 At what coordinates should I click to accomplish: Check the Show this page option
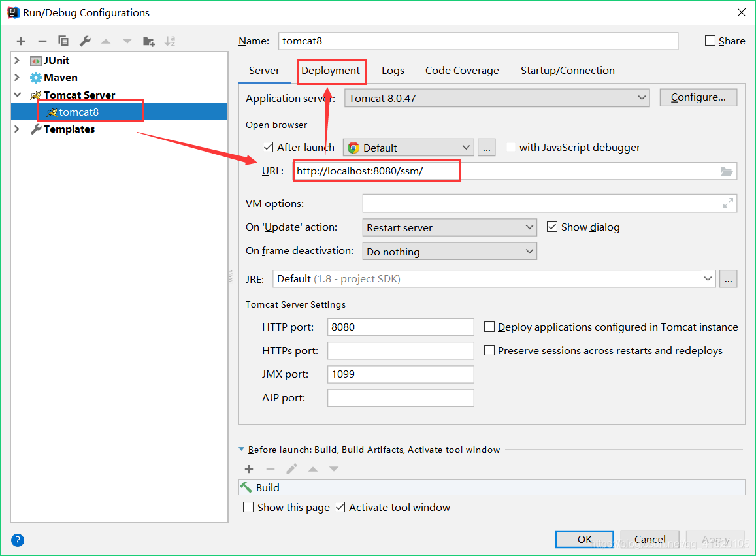248,507
